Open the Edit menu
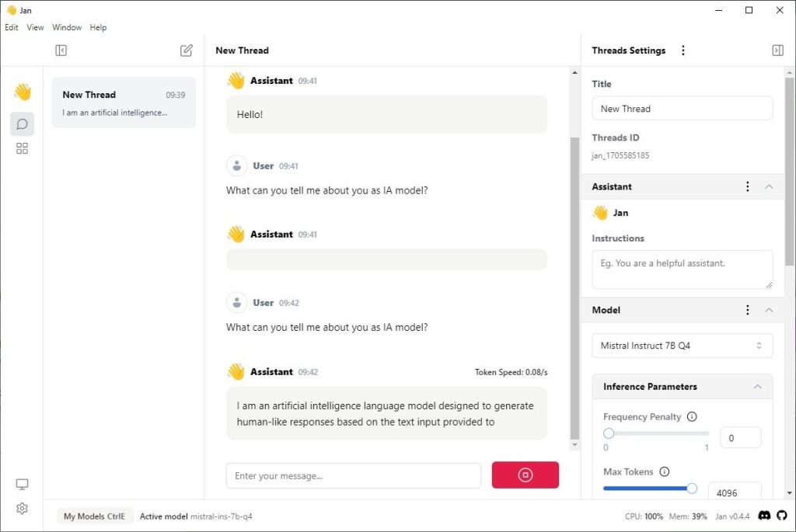This screenshot has width=796, height=532. (12, 27)
